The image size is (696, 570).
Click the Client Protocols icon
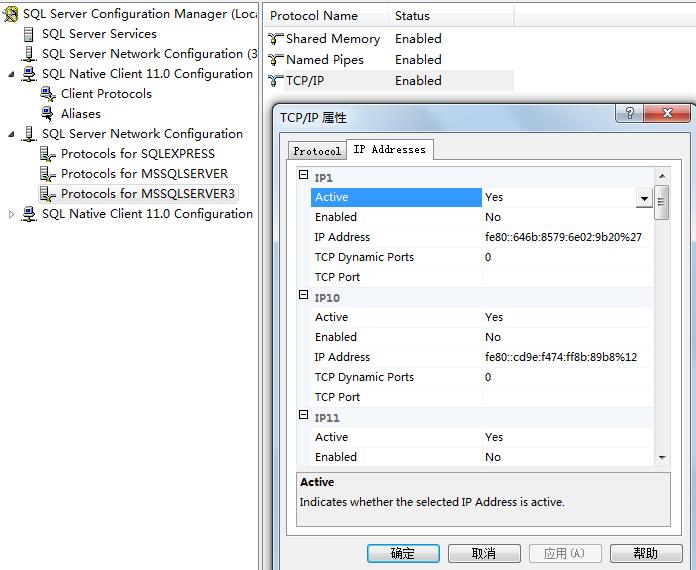pos(48,94)
